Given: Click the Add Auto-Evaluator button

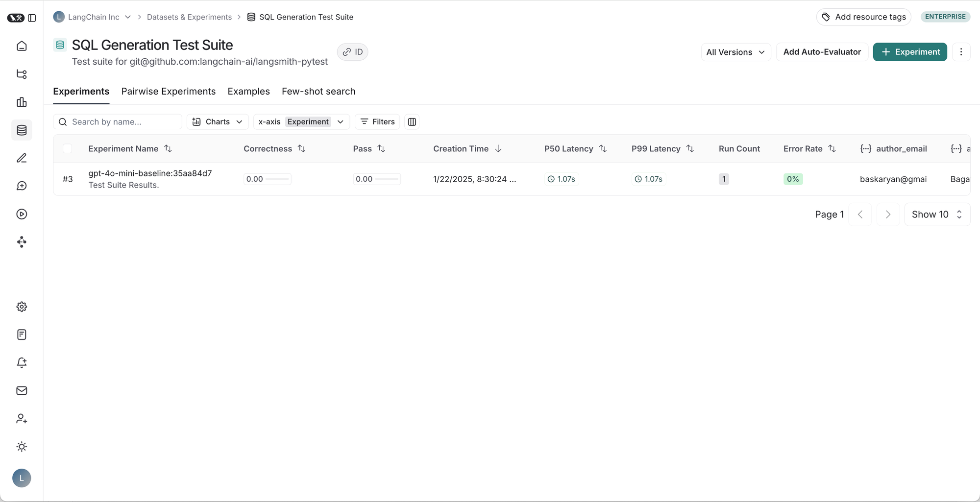Looking at the screenshot, I should (822, 52).
